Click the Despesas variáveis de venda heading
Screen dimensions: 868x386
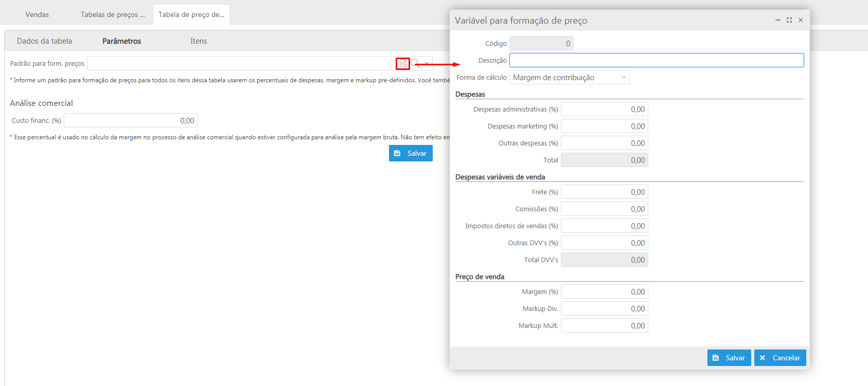(x=500, y=177)
